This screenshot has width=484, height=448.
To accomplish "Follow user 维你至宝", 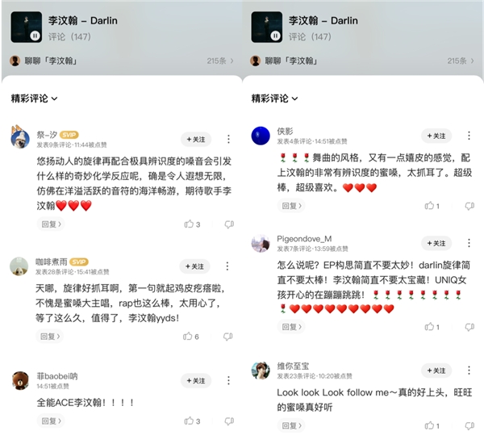I will click(436, 371).
